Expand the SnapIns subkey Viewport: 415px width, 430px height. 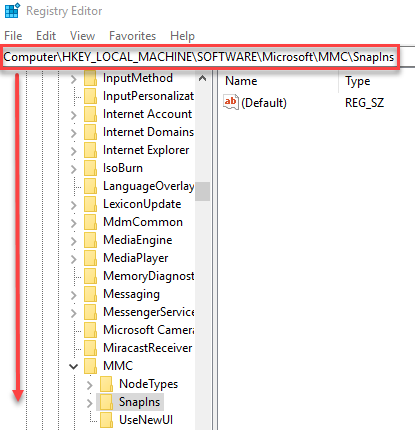point(90,403)
